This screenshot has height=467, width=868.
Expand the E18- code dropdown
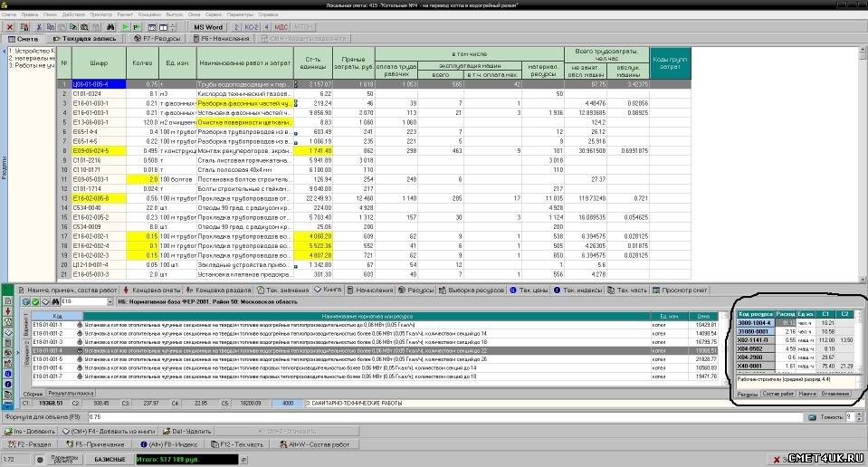[x=110, y=301]
